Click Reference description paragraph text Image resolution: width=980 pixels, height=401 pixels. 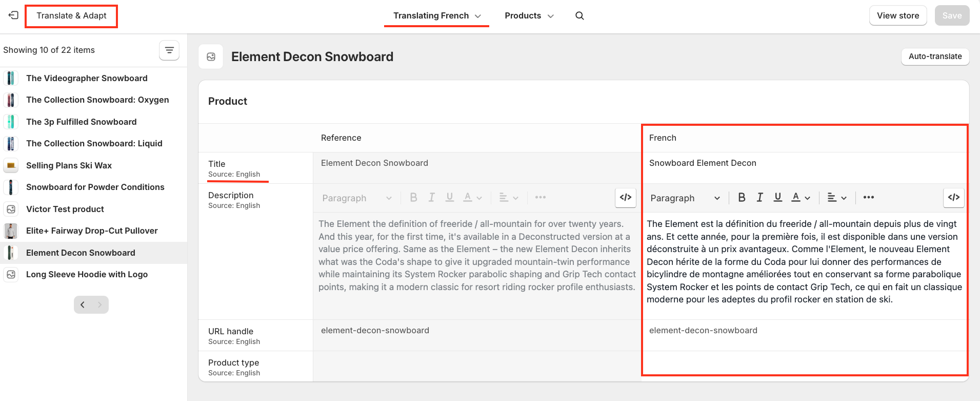477,256
